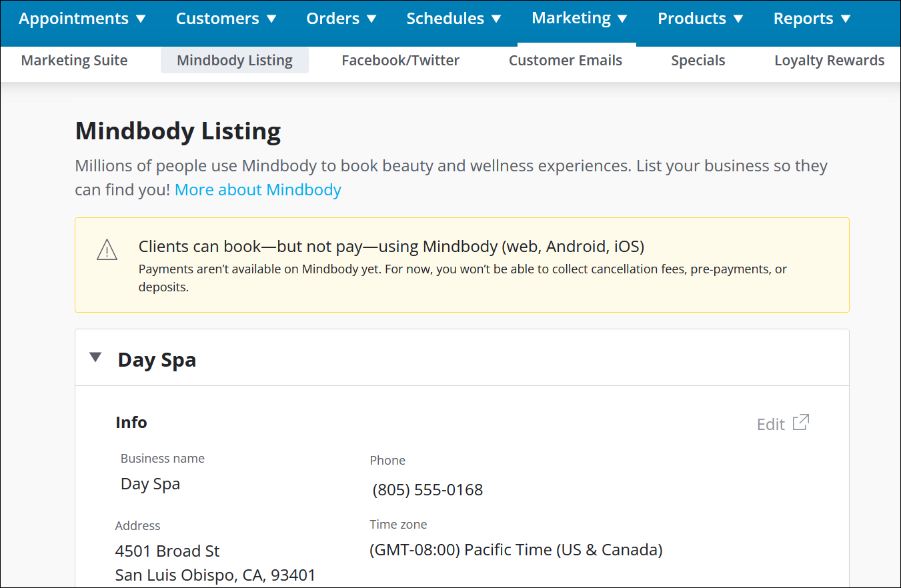Select the Mindbody Listing tab
This screenshot has height=588, width=901.
pyautogui.click(x=234, y=60)
